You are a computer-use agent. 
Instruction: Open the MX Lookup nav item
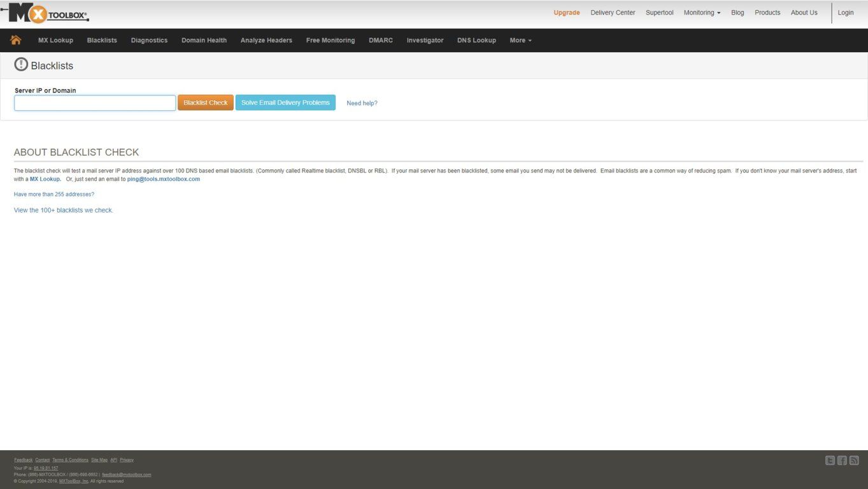pos(55,40)
